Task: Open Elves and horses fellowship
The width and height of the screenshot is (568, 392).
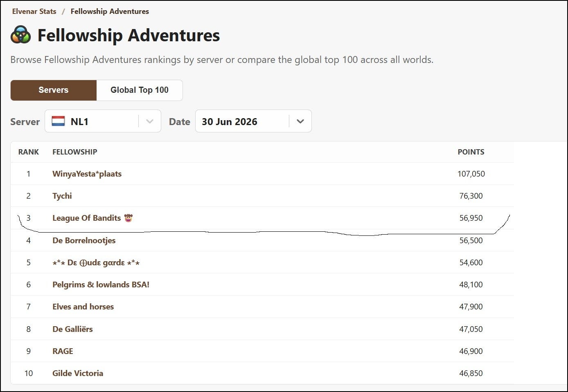Action: [x=83, y=307]
